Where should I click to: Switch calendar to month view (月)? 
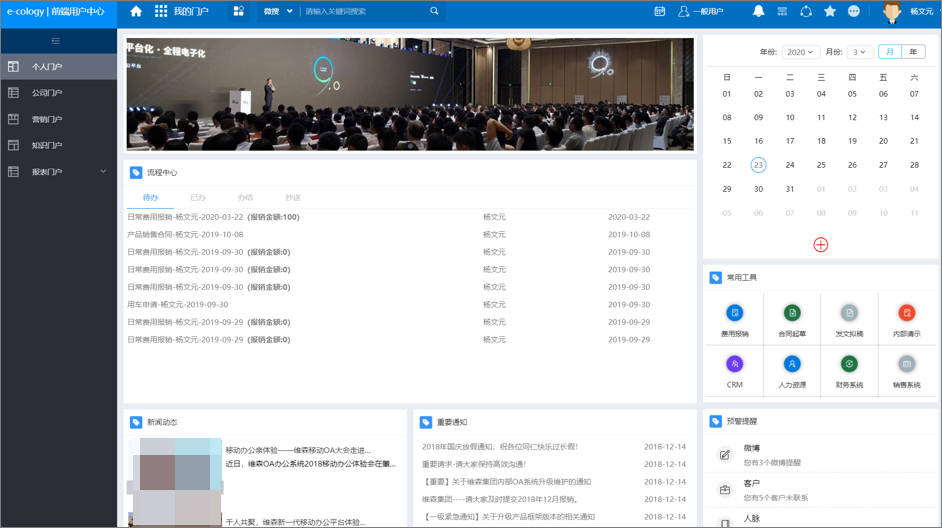point(890,52)
